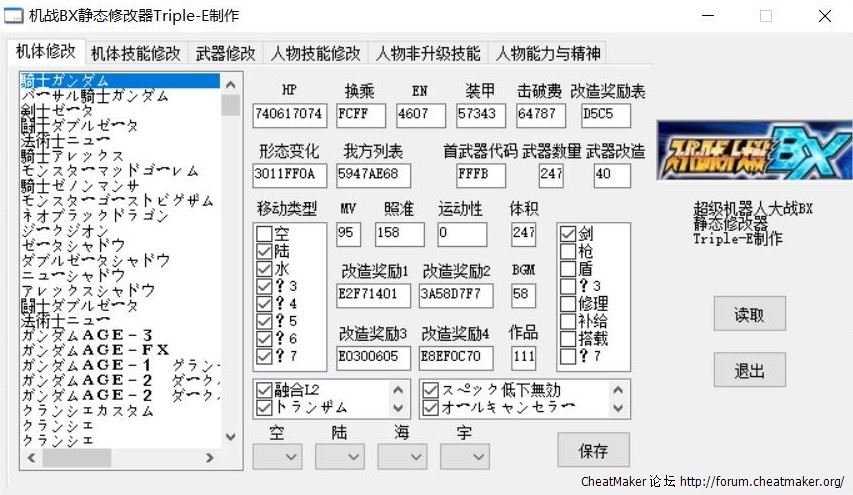Click the 保存 button
853x495 pixels.
point(593,451)
